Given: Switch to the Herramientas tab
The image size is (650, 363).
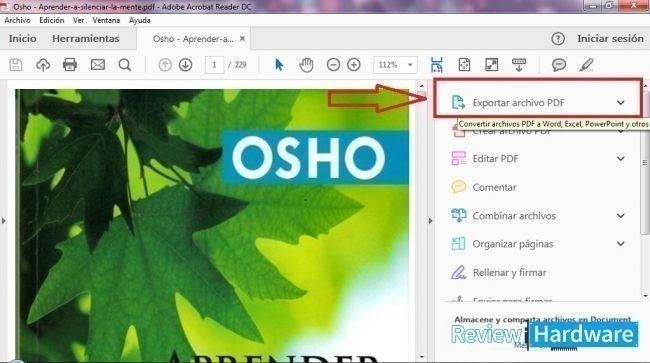Looking at the screenshot, I should (86, 39).
